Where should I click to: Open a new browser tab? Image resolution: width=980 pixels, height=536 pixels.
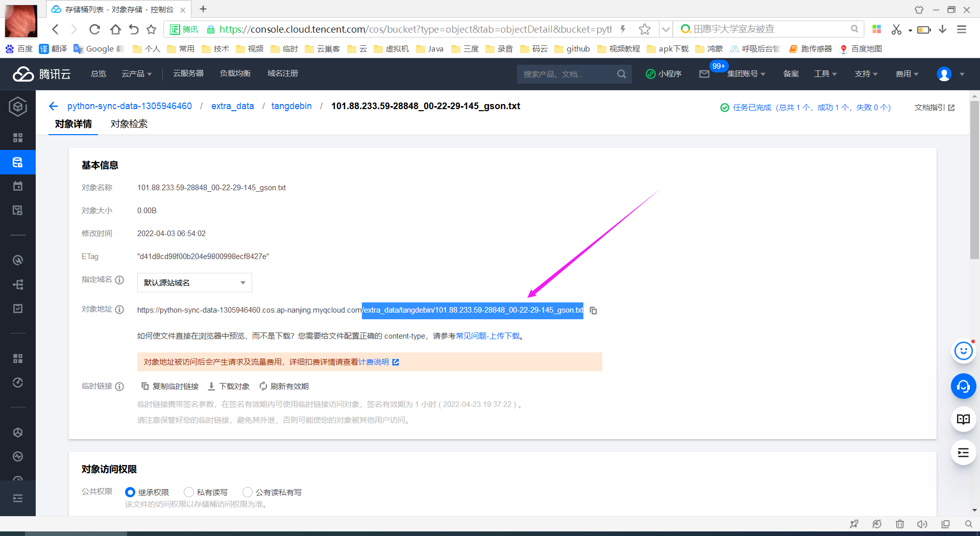coord(203,9)
